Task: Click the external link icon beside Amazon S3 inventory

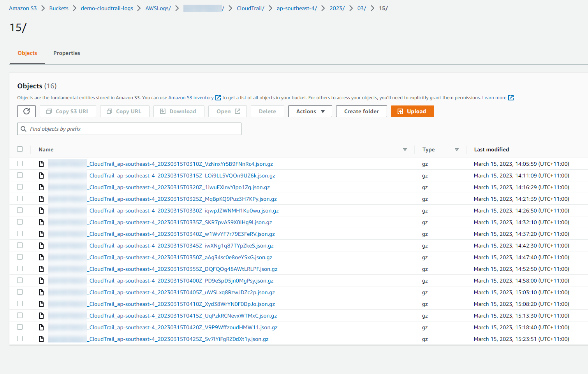Action: pyautogui.click(x=218, y=98)
